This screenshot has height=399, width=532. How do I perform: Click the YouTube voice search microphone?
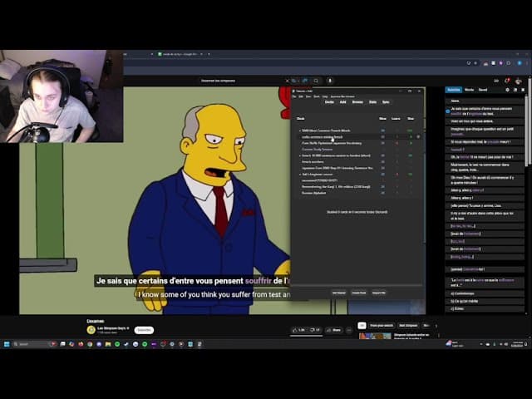[330, 81]
